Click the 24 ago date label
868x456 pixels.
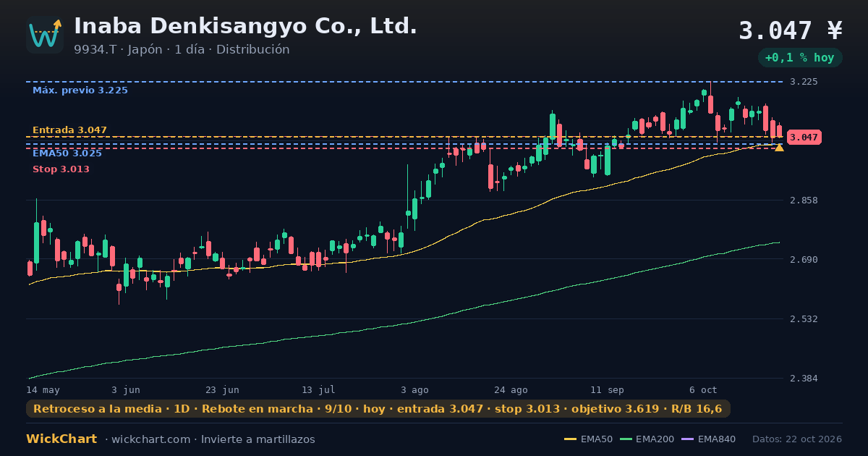click(511, 389)
